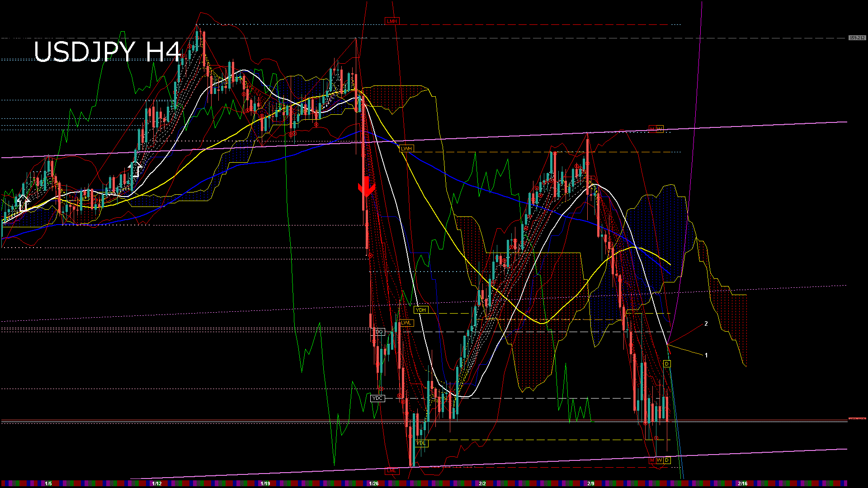Click the 159.212 price tag on the price axis
Viewport: 868px width, 488px height.
pos(857,38)
